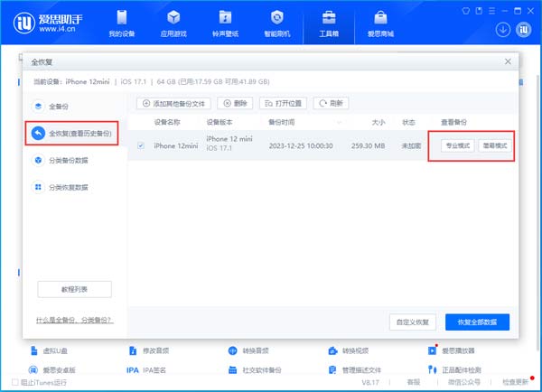Click the small window icon next to the shirt
This screenshot has width=542, height=392.
(479, 11)
